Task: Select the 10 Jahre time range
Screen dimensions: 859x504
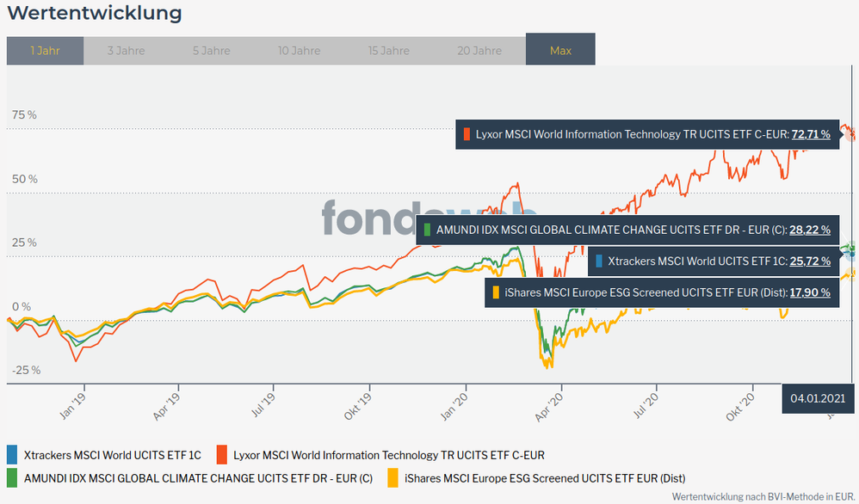Action: 300,51
